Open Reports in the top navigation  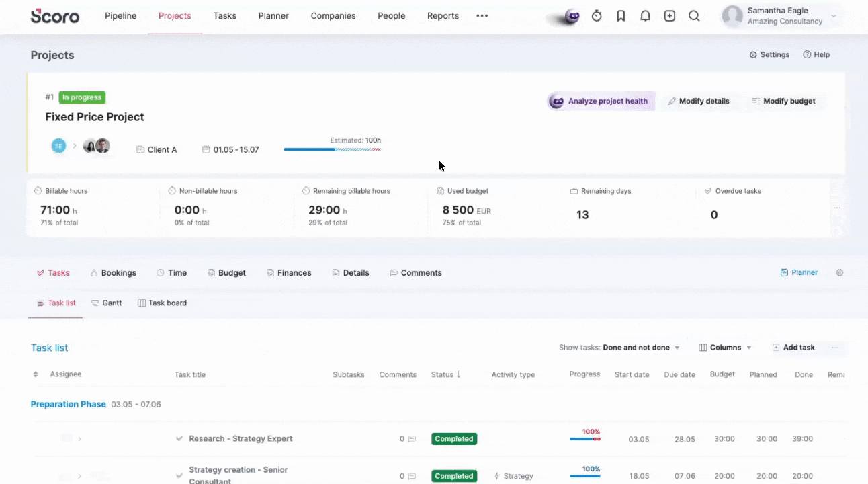coord(443,16)
